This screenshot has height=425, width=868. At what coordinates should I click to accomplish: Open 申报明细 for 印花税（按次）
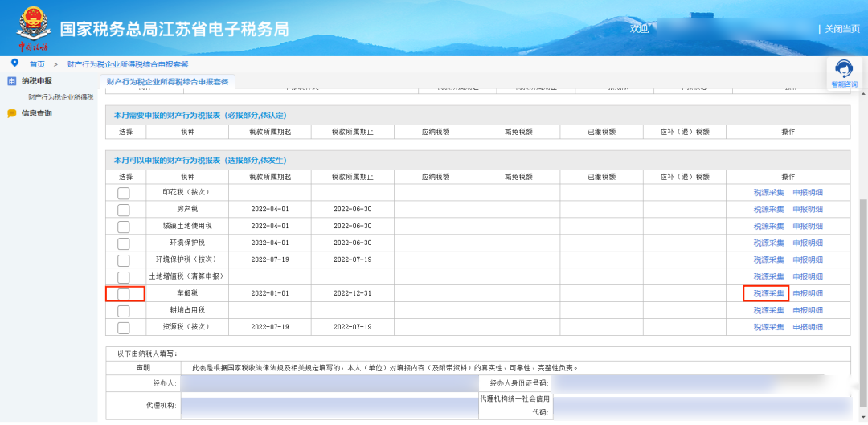click(808, 193)
